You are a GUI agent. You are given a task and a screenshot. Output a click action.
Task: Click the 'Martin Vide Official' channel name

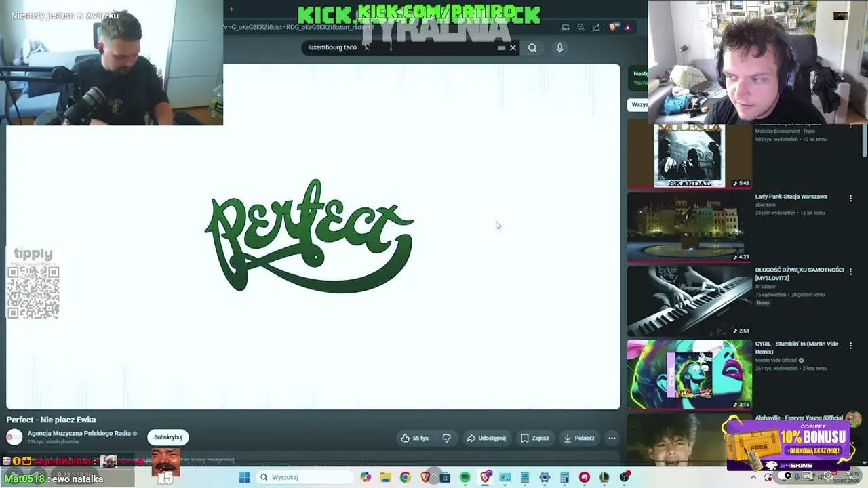(776, 361)
